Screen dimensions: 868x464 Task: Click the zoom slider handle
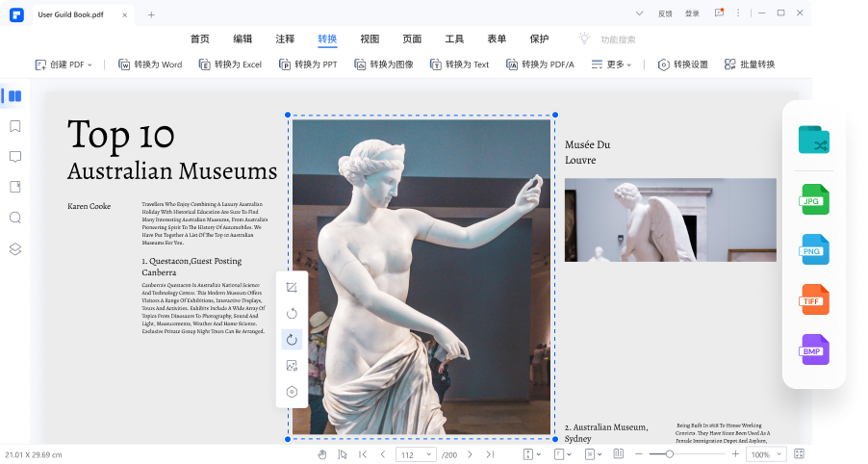click(x=669, y=454)
